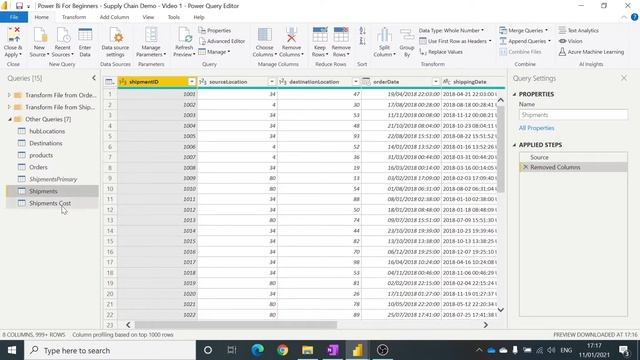Click the query Name input field
The width and height of the screenshot is (640, 360).
tap(573, 115)
